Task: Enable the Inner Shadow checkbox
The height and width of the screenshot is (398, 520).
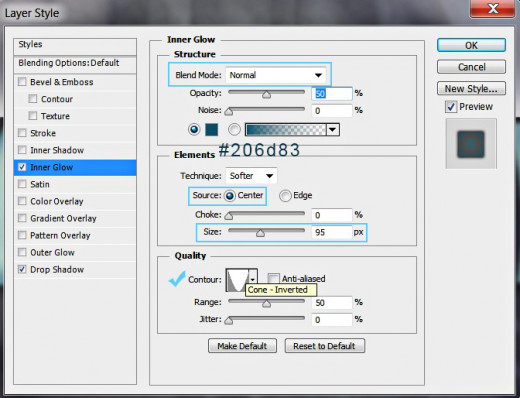Action: [x=22, y=150]
